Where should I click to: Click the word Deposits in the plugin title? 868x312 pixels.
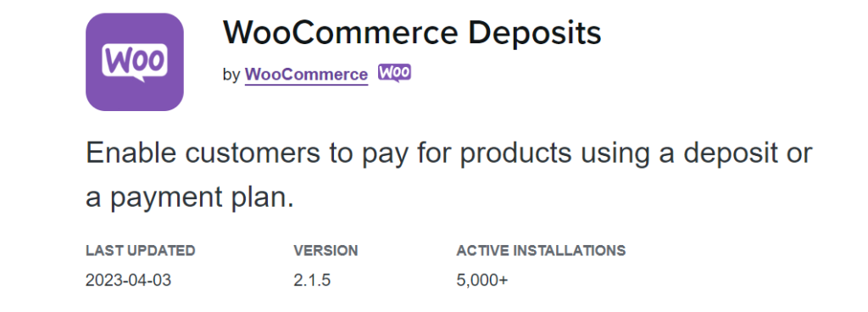(535, 33)
